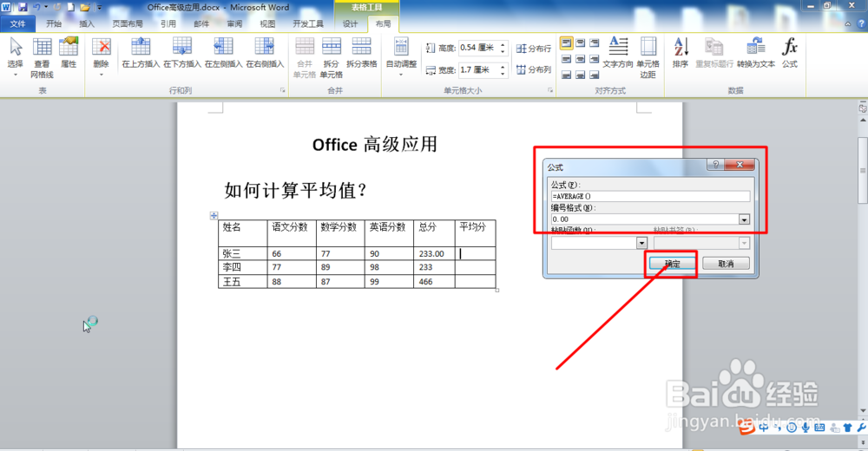
Task: Select the Align Top Left icon
Action: pyautogui.click(x=566, y=43)
